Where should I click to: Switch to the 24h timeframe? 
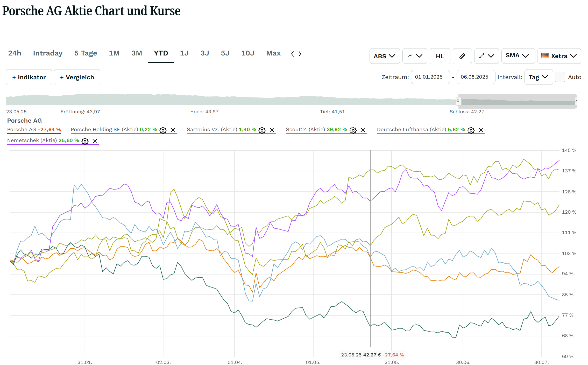15,53
